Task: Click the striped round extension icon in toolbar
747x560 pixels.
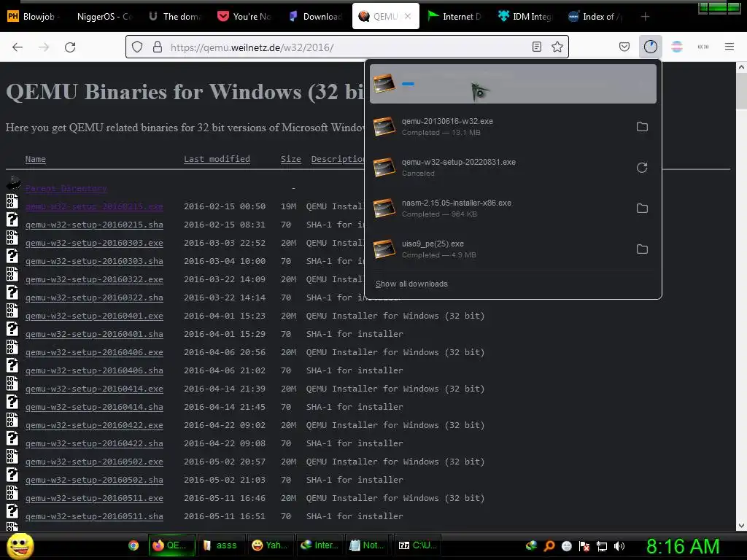Action: point(676,47)
